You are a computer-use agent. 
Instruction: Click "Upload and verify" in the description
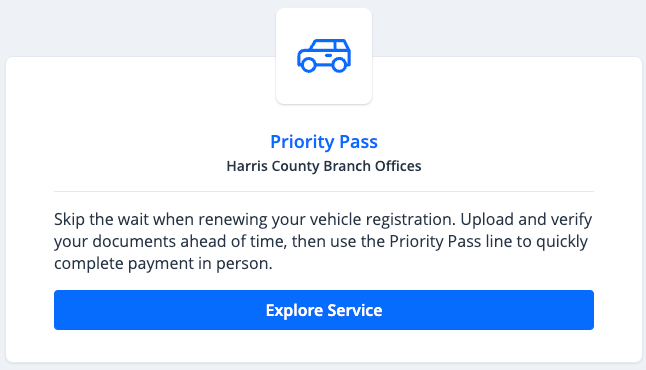pos(526,220)
